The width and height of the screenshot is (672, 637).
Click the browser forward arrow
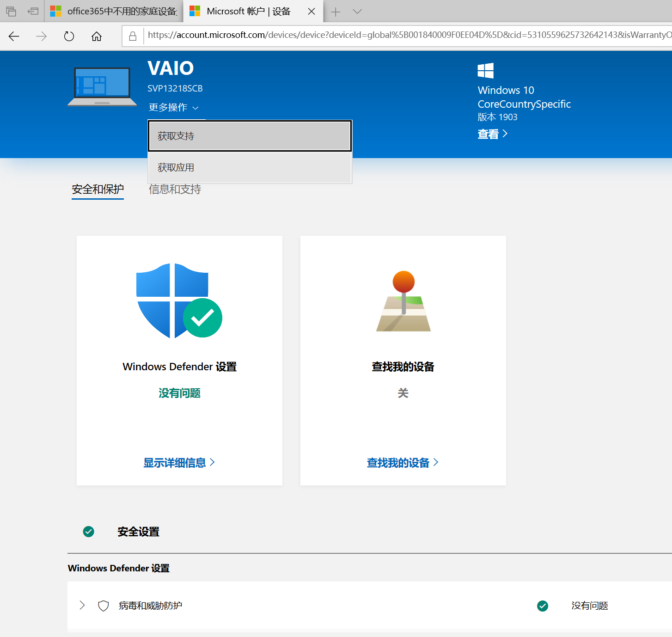(41, 36)
